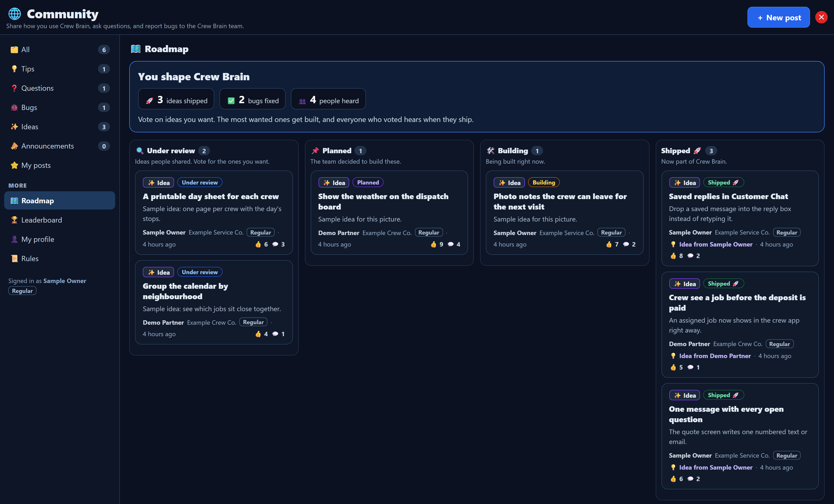
Task: Open the Questions category
Action: [x=60, y=88]
